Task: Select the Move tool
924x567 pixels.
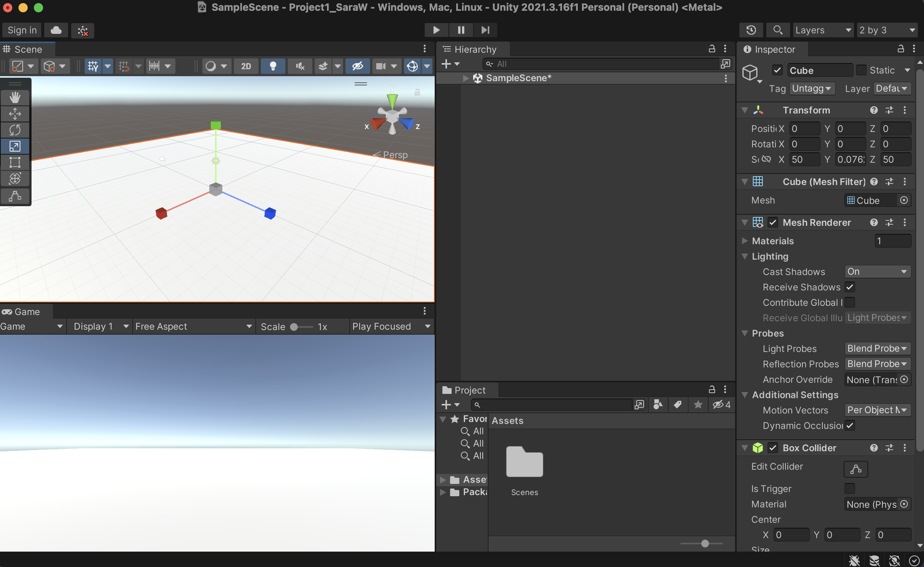Action: (15, 114)
